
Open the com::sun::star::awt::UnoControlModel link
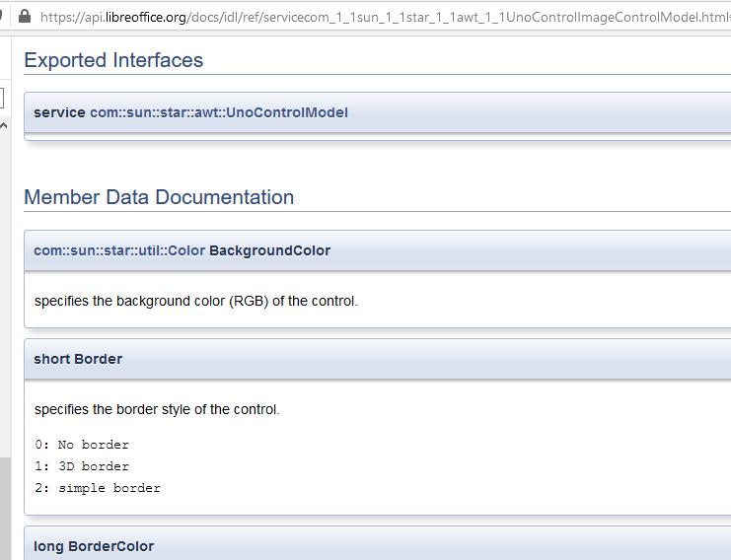point(218,112)
